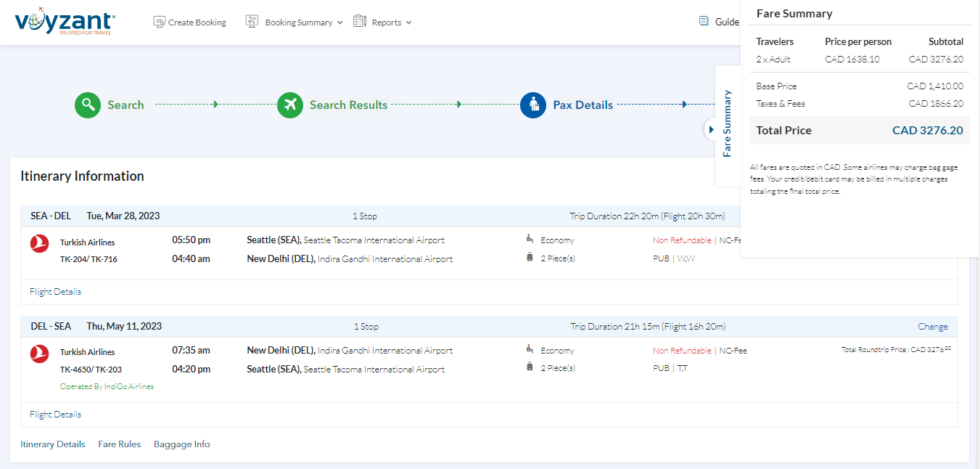
Task: Click the Guide book icon
Action: coord(704,22)
